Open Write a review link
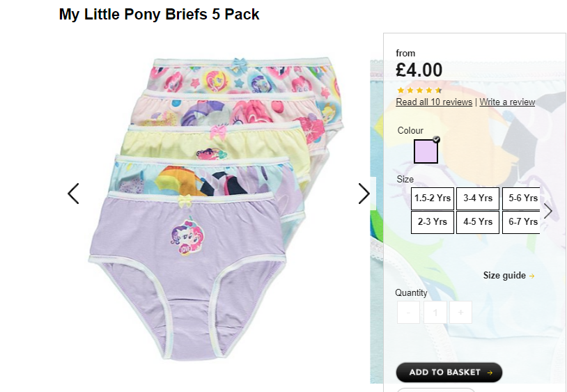567x392 pixels. point(507,102)
